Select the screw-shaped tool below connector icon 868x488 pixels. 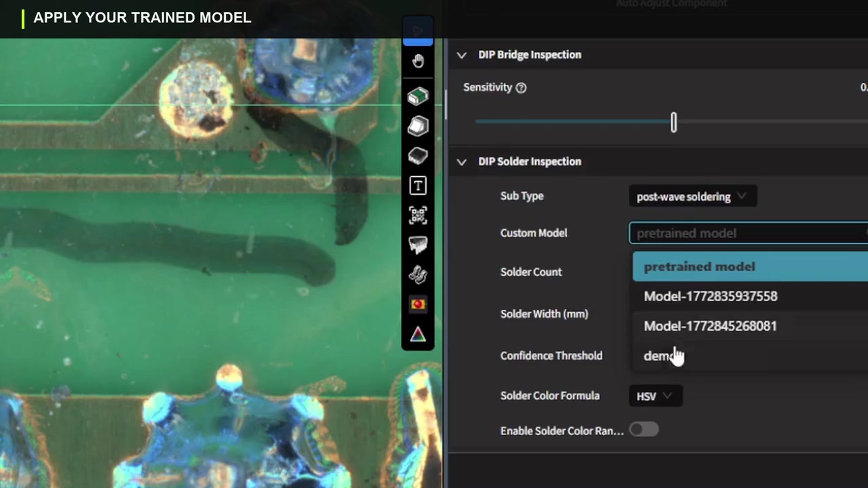tap(418, 274)
